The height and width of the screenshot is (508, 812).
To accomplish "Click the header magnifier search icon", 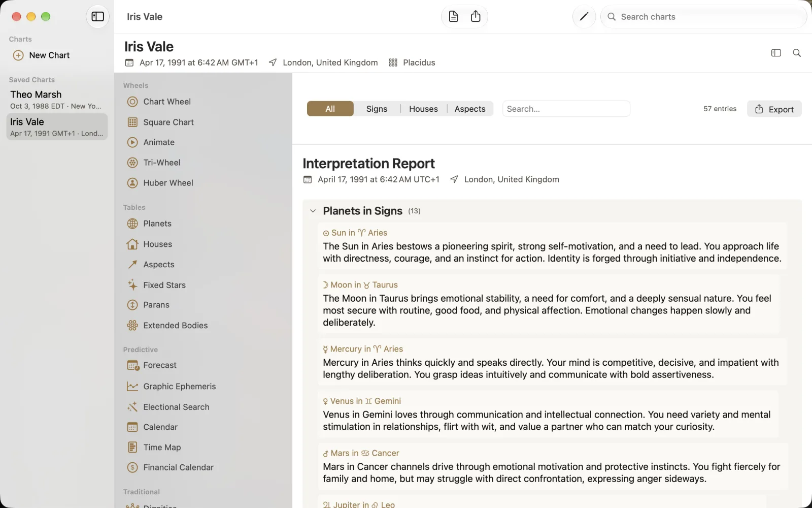I will point(797,53).
